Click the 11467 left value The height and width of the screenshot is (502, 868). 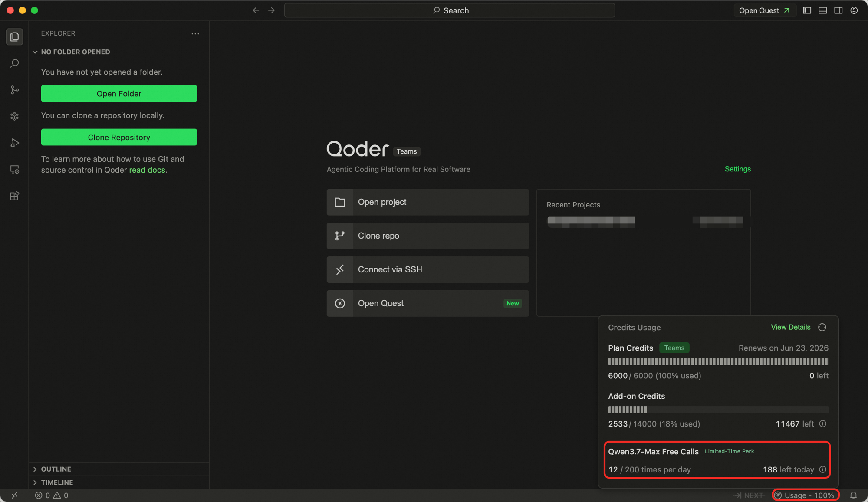pyautogui.click(x=795, y=424)
